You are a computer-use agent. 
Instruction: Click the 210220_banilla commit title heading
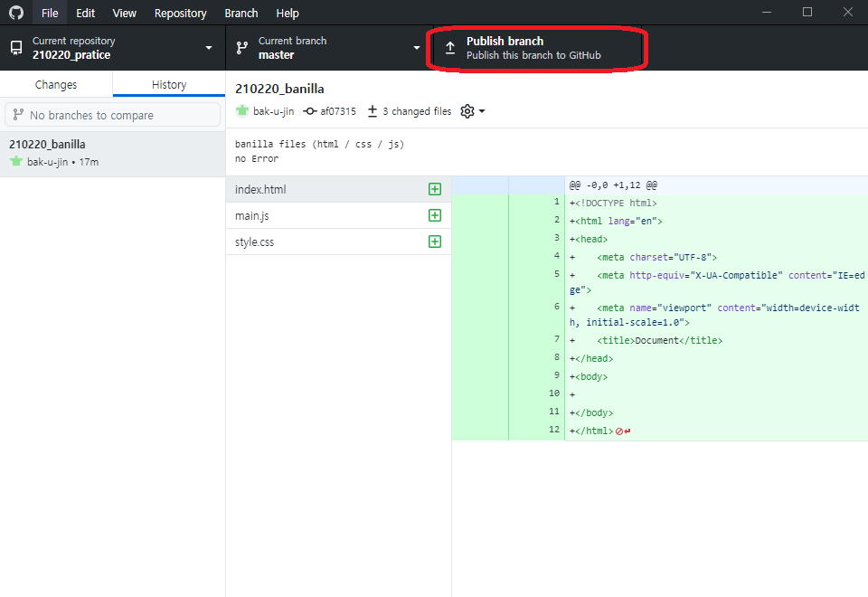(279, 89)
